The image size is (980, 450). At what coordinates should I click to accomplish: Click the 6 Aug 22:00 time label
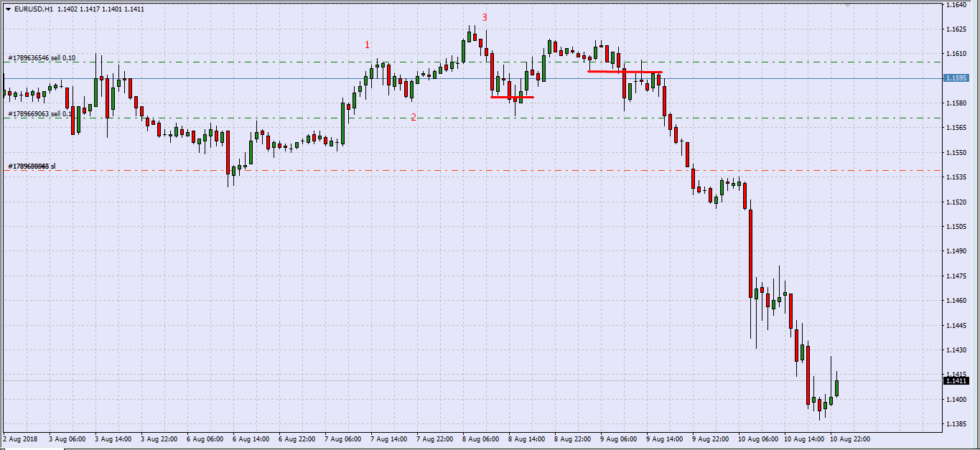pos(297,438)
